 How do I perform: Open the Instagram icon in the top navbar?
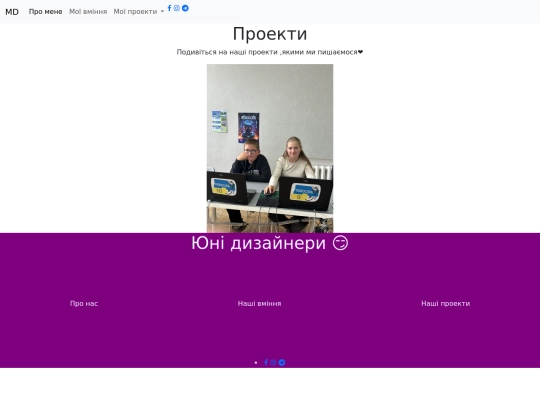click(177, 8)
